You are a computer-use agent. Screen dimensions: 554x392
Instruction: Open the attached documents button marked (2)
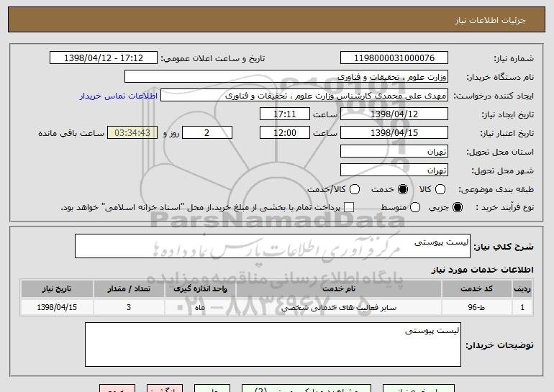tap(306, 388)
